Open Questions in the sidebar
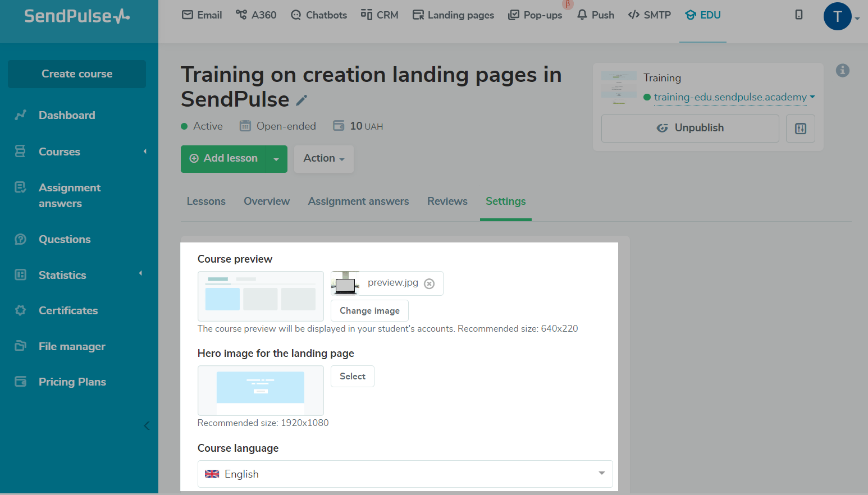 click(x=65, y=239)
